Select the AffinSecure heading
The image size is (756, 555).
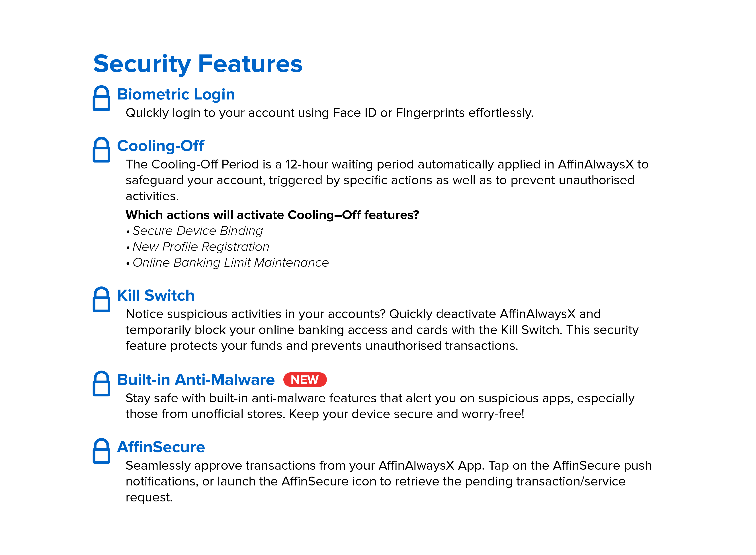161,447
